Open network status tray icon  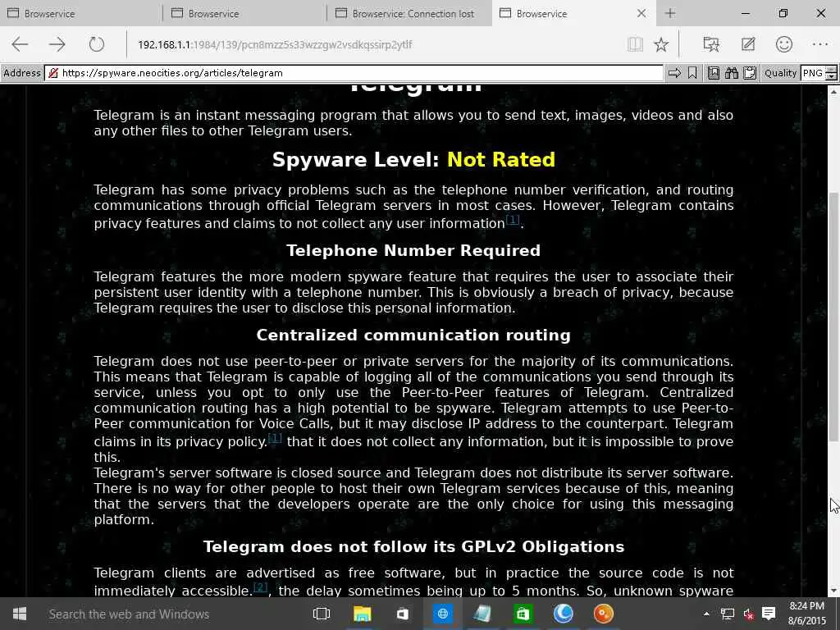pyautogui.click(x=728, y=614)
